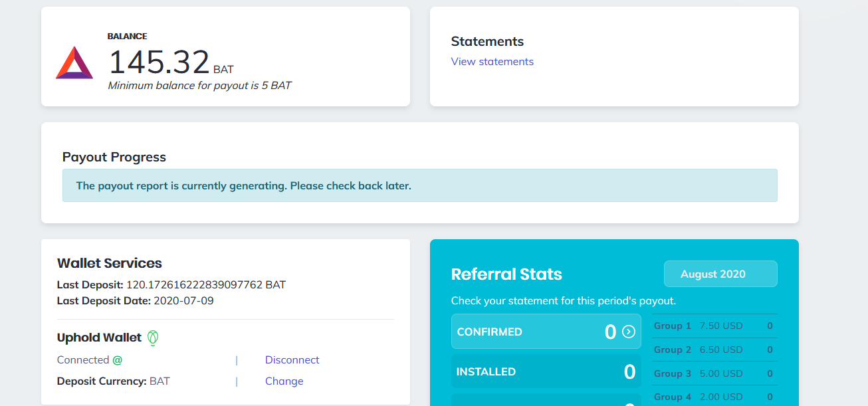Click the Wallet Services heading
Screen dimensions: 868x406
110,263
